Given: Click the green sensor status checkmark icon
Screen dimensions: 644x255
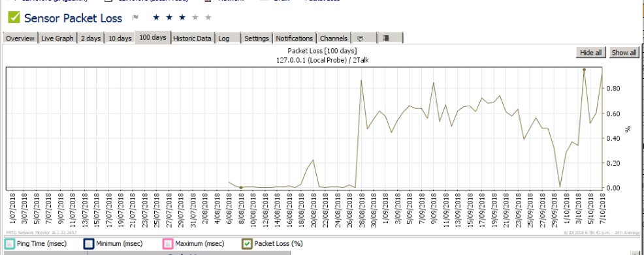Looking at the screenshot, I should coord(14,18).
